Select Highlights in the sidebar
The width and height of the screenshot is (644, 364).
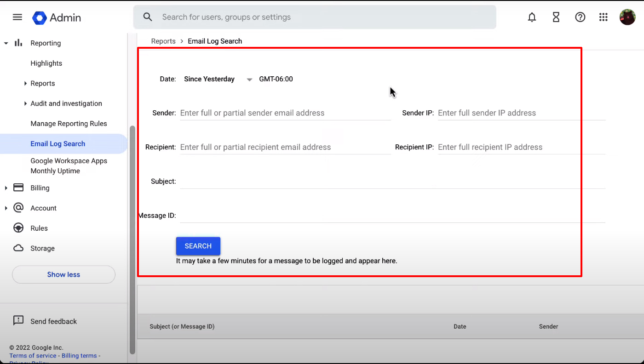point(46,63)
